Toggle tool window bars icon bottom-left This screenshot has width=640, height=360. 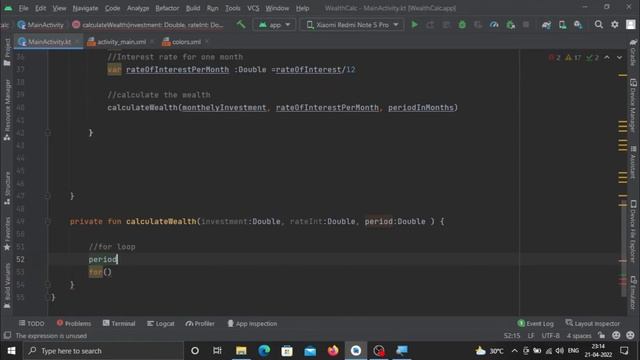click(x=7, y=335)
